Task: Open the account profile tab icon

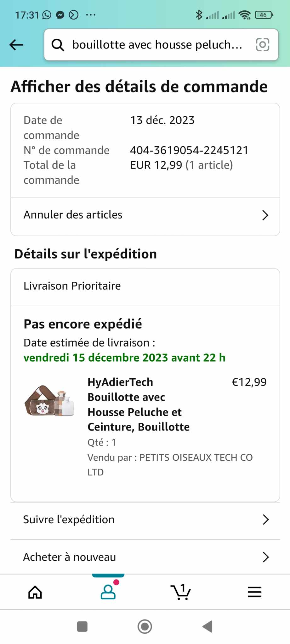Action: pos(108,592)
